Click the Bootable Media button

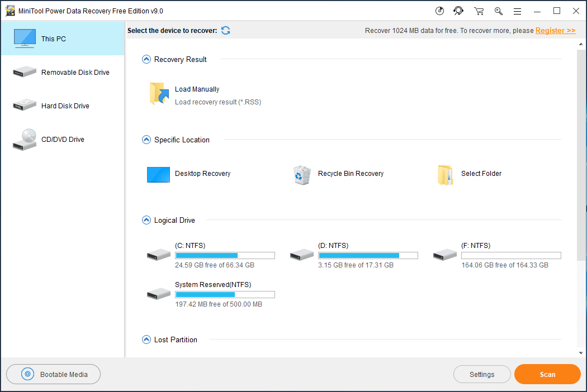53,374
